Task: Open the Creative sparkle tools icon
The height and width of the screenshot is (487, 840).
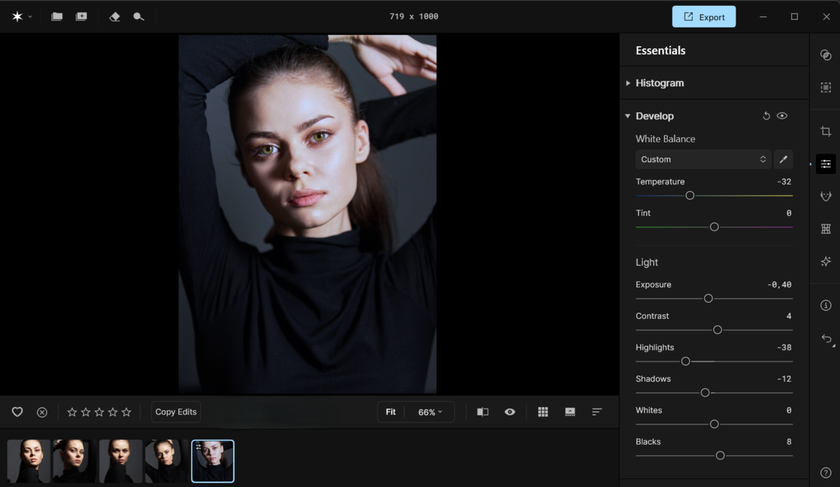Action: coord(826,261)
